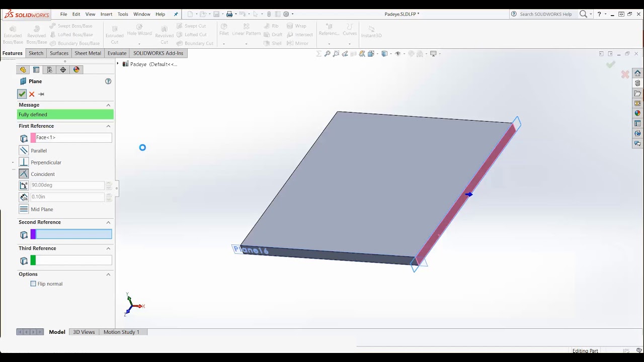The width and height of the screenshot is (644, 362).
Task: Collapse the Options section
Action: (x=108, y=274)
